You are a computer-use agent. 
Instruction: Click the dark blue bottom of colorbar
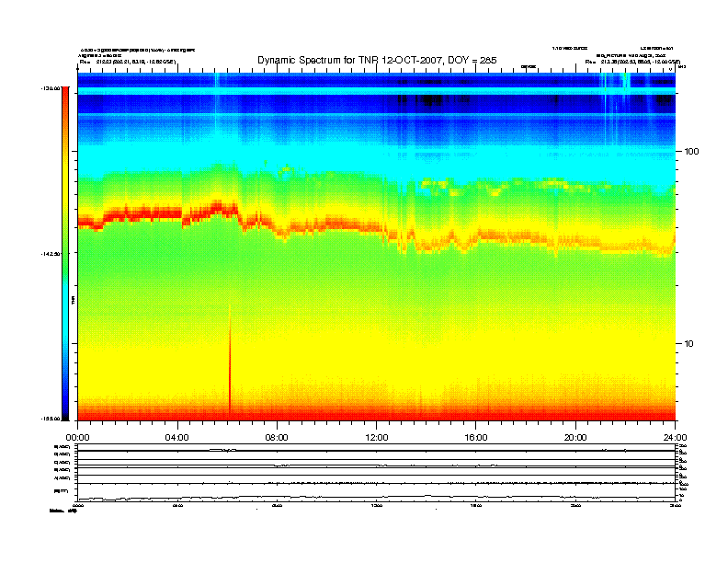coord(65,408)
